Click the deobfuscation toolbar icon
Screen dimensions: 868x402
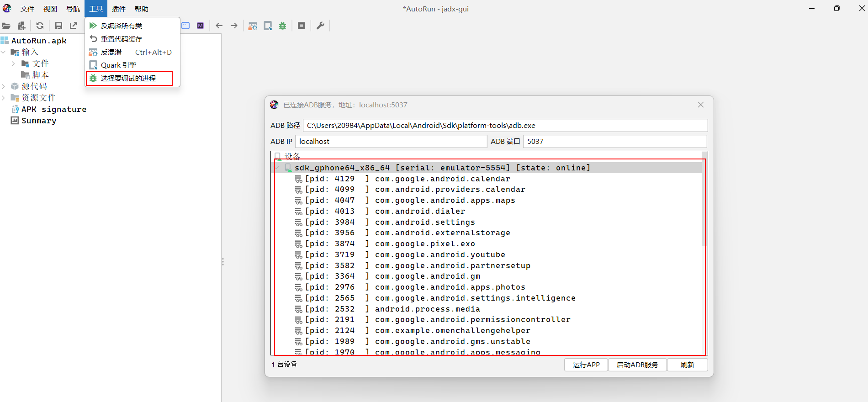coord(253,26)
